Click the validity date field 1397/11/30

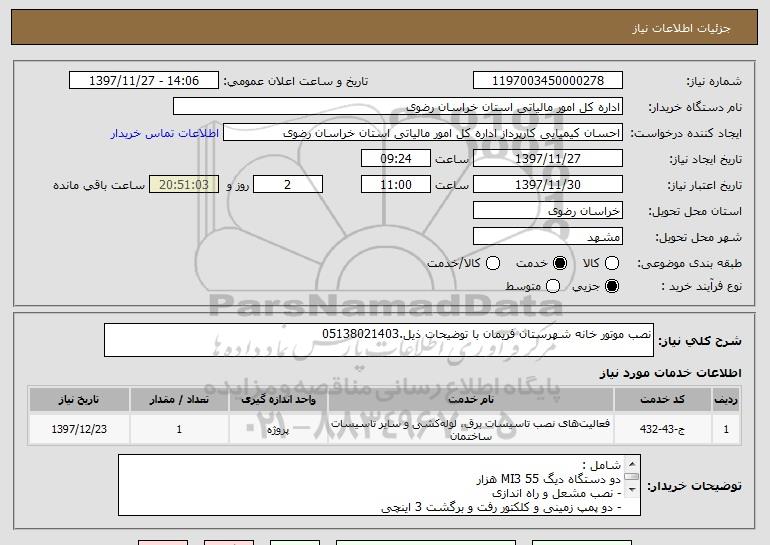pos(548,185)
